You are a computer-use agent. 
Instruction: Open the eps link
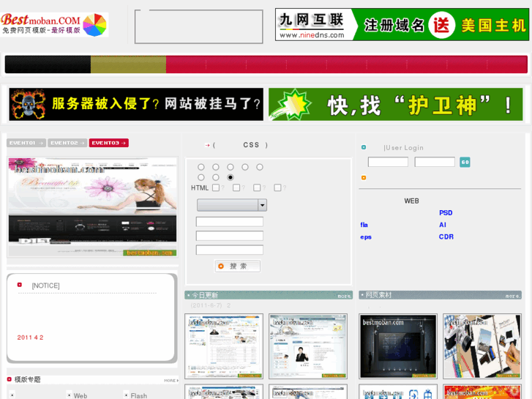coord(366,237)
